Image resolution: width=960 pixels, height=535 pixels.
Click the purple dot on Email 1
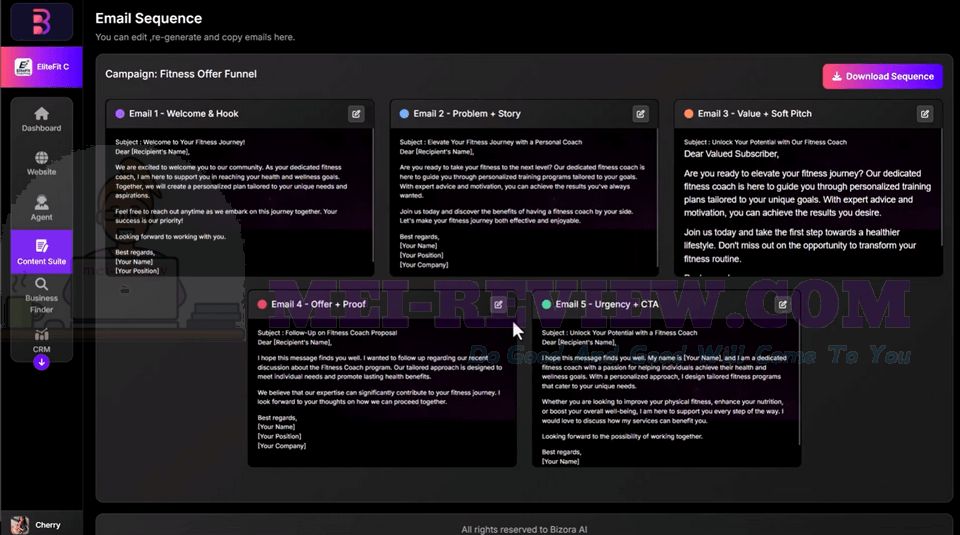(120, 114)
